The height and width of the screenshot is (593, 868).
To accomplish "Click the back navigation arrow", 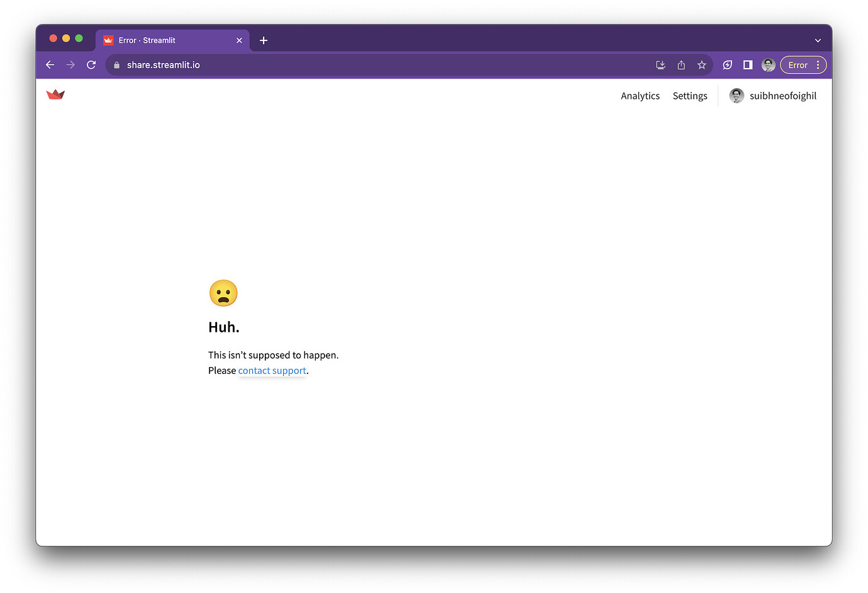I will 50,64.
